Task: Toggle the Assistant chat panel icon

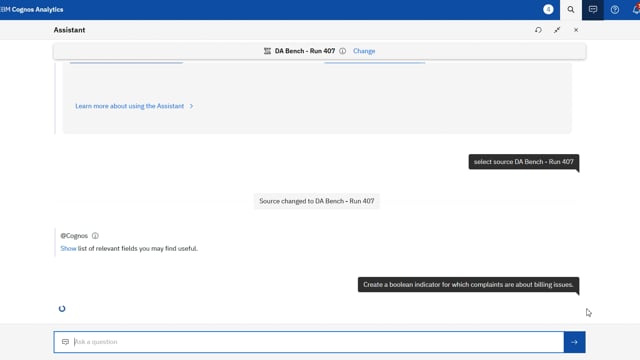Action: [593, 9]
